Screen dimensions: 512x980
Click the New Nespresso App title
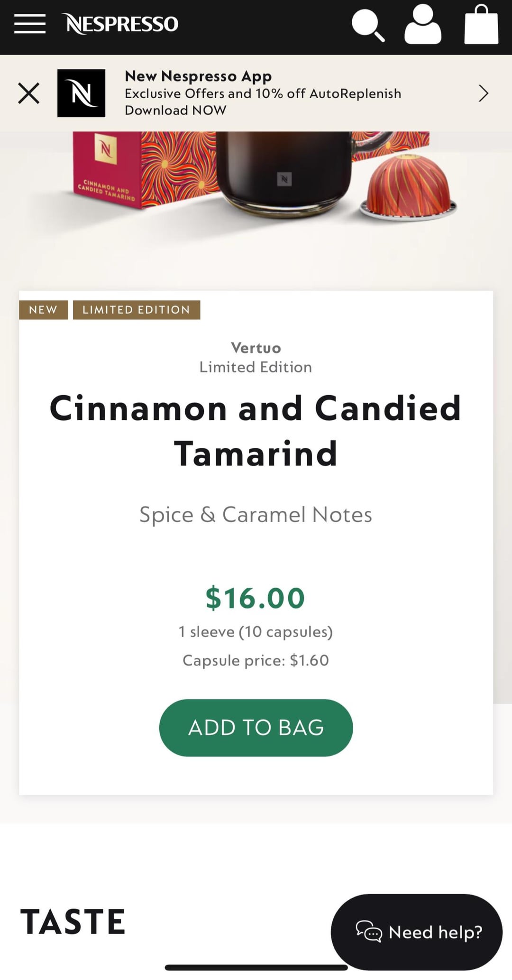click(198, 76)
